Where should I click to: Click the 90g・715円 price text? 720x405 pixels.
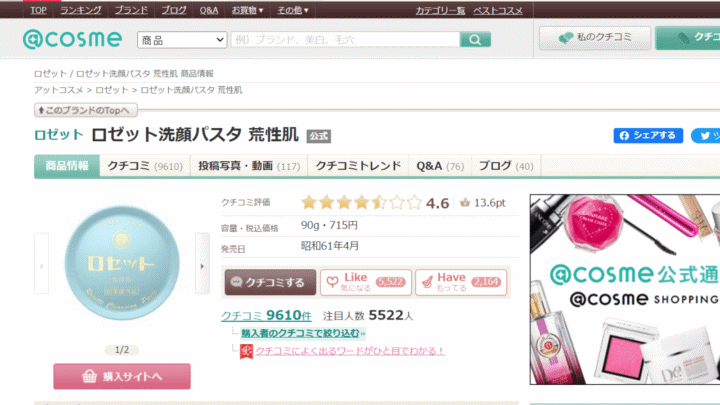pos(329,225)
